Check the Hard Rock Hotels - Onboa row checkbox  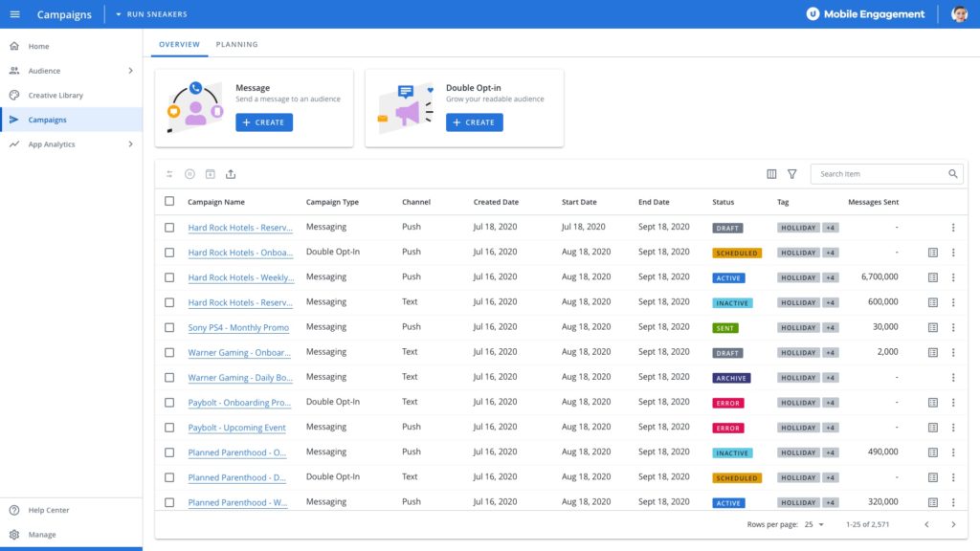tap(169, 253)
